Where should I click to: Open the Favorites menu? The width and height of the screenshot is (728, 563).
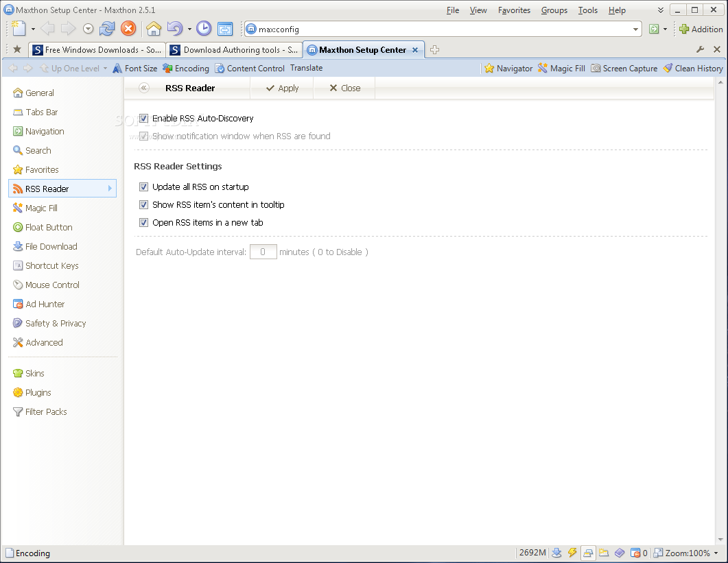pyautogui.click(x=514, y=10)
